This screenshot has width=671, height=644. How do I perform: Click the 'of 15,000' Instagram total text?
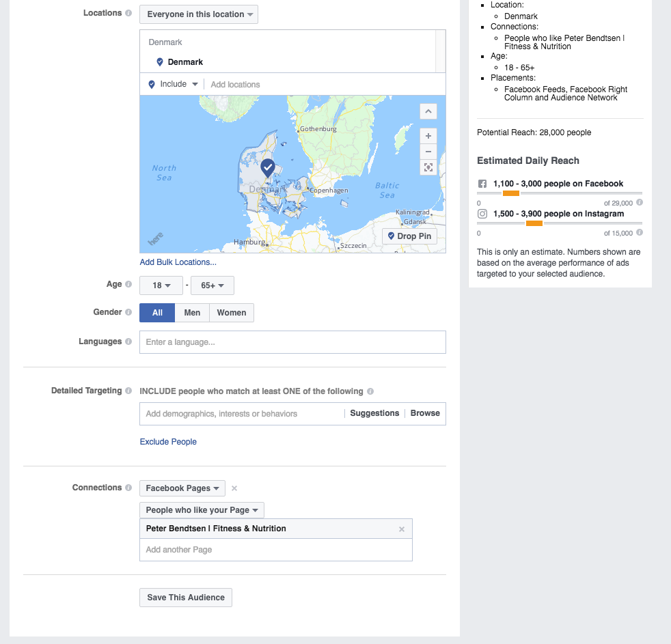pyautogui.click(x=618, y=233)
